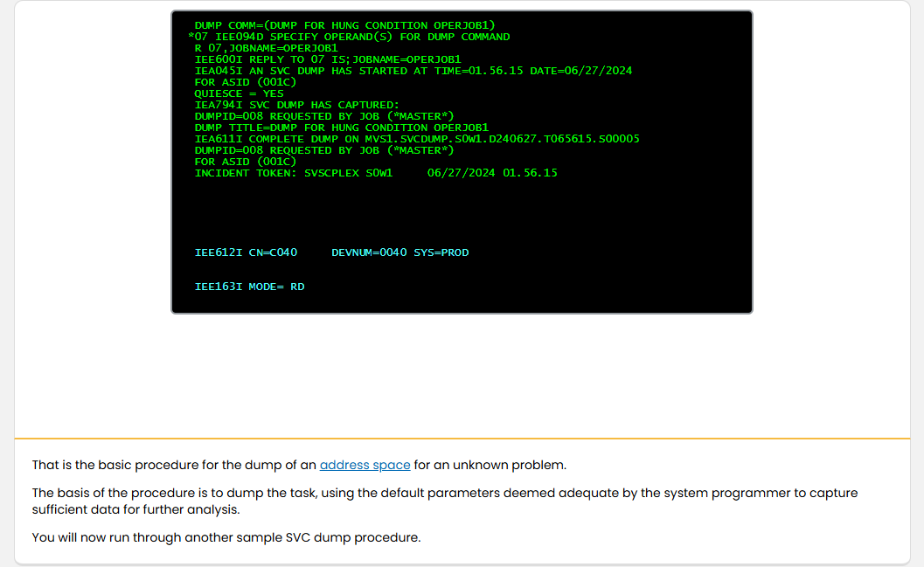This screenshot has width=924, height=567.
Task: Select the DEVNUM=0040 SYS=PROD text
Action: pyautogui.click(x=400, y=252)
